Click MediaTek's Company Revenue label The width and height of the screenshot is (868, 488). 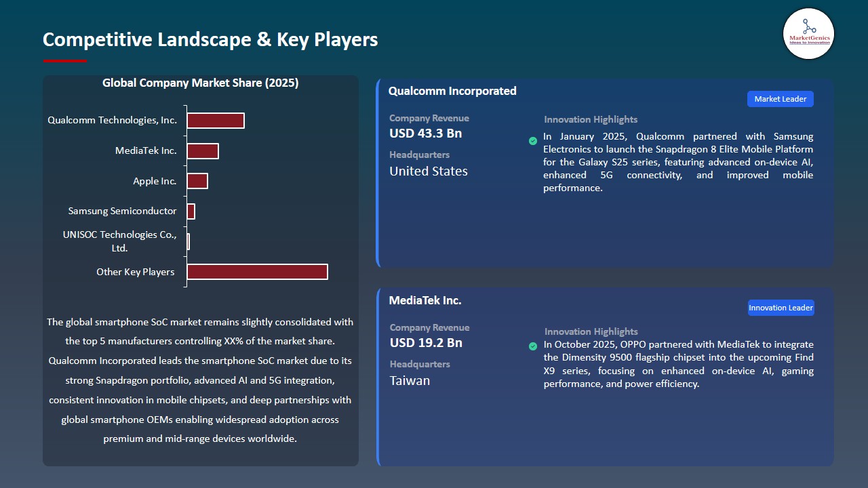pyautogui.click(x=429, y=327)
